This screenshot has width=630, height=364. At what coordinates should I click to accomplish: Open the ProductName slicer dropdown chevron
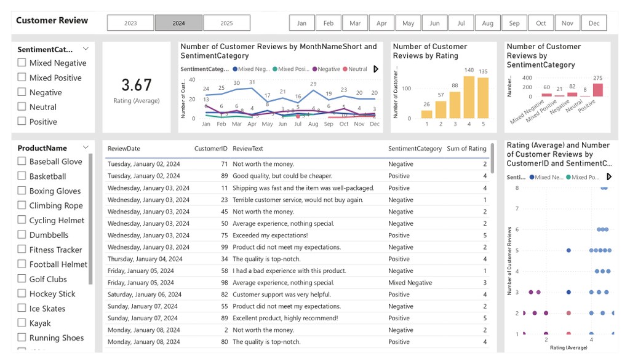click(x=86, y=148)
